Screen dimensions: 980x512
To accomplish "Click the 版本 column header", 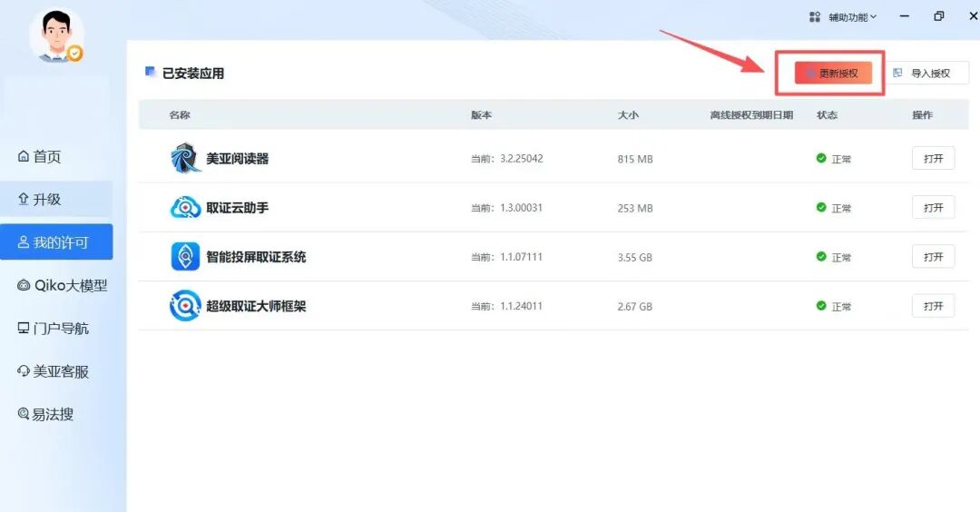I will tap(481, 115).
